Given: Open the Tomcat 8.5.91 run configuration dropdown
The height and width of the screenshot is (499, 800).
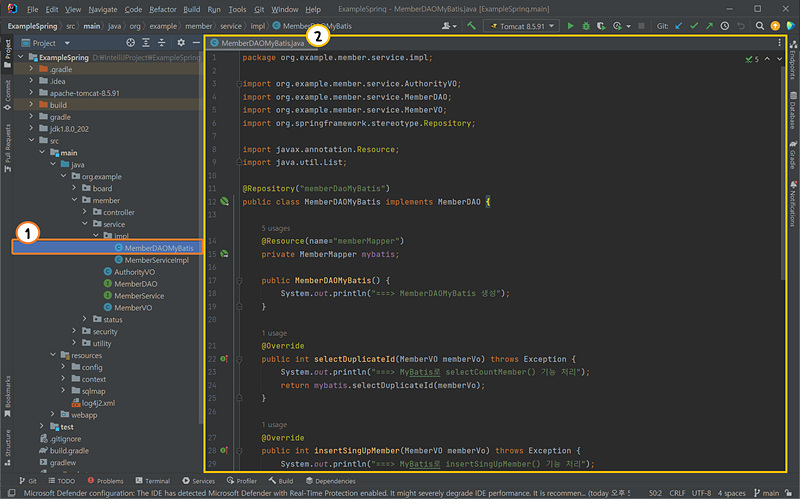Looking at the screenshot, I should click(521, 26).
